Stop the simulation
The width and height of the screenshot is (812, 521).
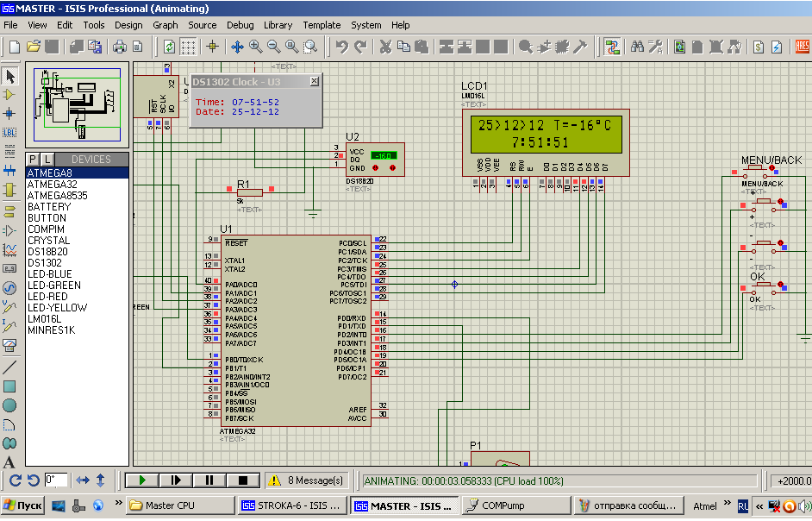(x=243, y=480)
